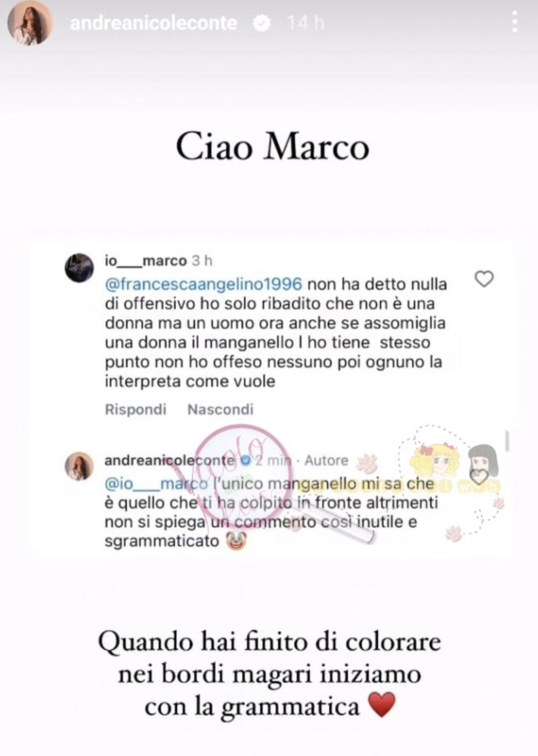
Task: Like io___marco's comment with the heart
Action: pos(484,279)
